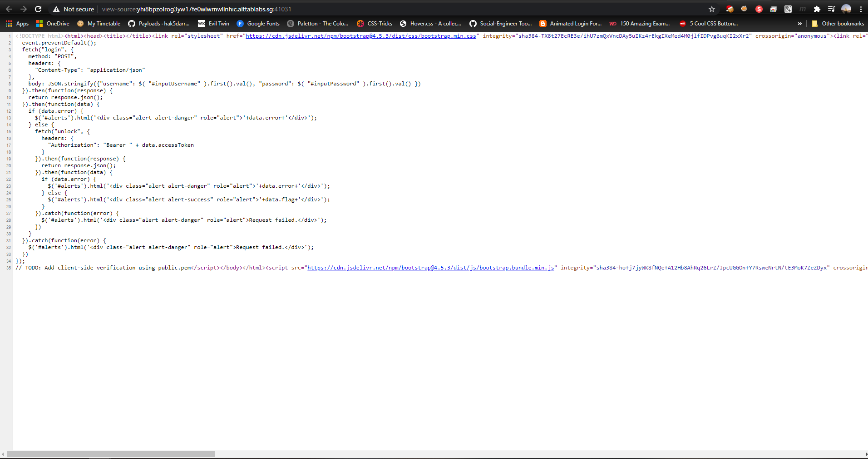This screenshot has width=868, height=459.
Task: Expand hidden bookmarks with the double chevron
Action: [x=799, y=24]
